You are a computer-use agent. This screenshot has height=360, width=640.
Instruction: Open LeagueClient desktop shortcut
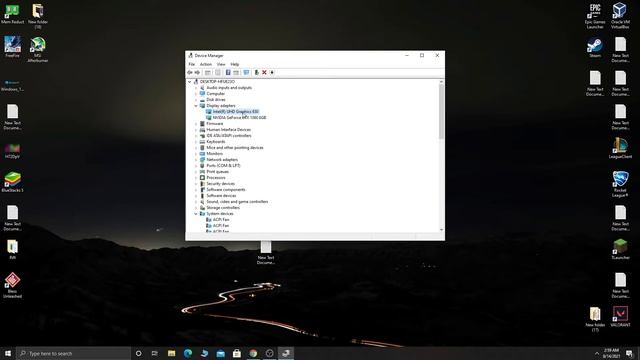[620, 148]
